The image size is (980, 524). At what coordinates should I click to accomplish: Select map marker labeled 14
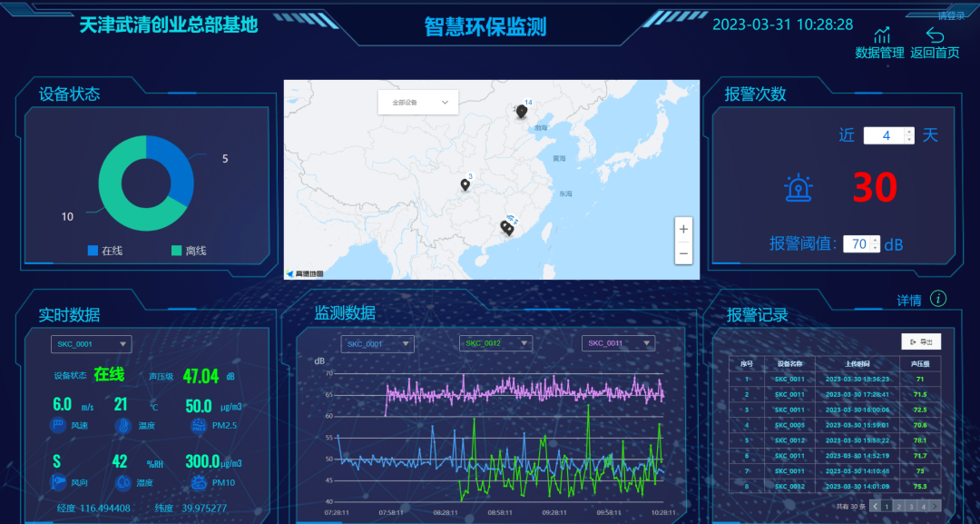click(x=521, y=112)
